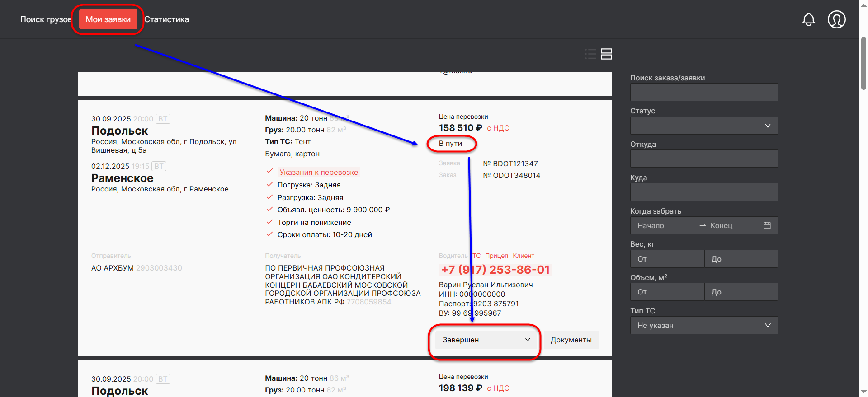Focus the Поиск заказа/заявки search field
The height and width of the screenshot is (397, 868).
click(x=703, y=92)
